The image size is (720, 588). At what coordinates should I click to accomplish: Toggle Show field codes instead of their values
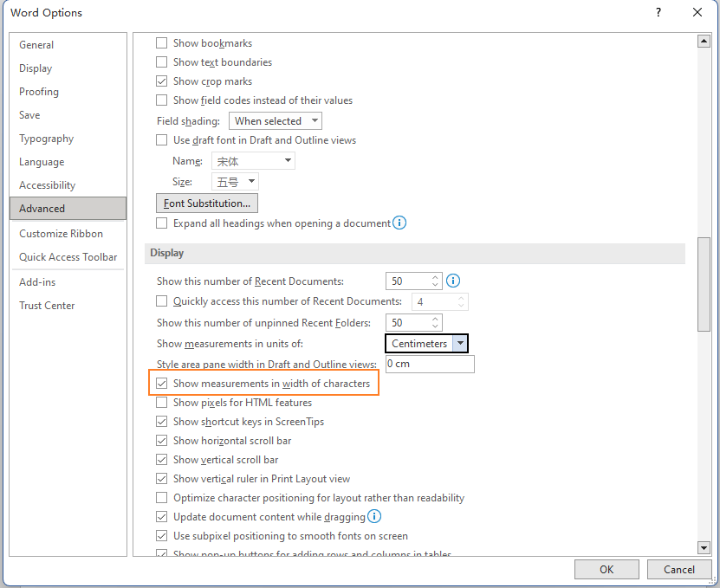[x=162, y=100]
